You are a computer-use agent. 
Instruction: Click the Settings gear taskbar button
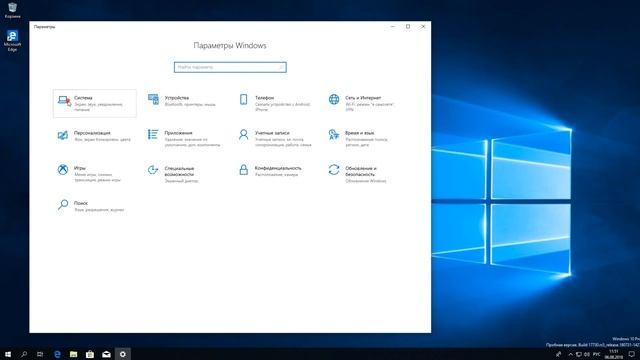pos(123,354)
